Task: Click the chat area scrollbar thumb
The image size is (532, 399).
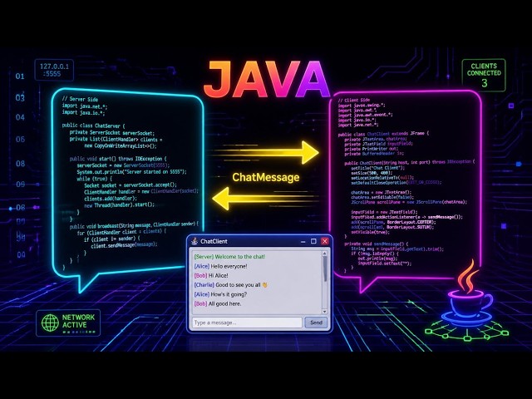Action: (x=325, y=268)
